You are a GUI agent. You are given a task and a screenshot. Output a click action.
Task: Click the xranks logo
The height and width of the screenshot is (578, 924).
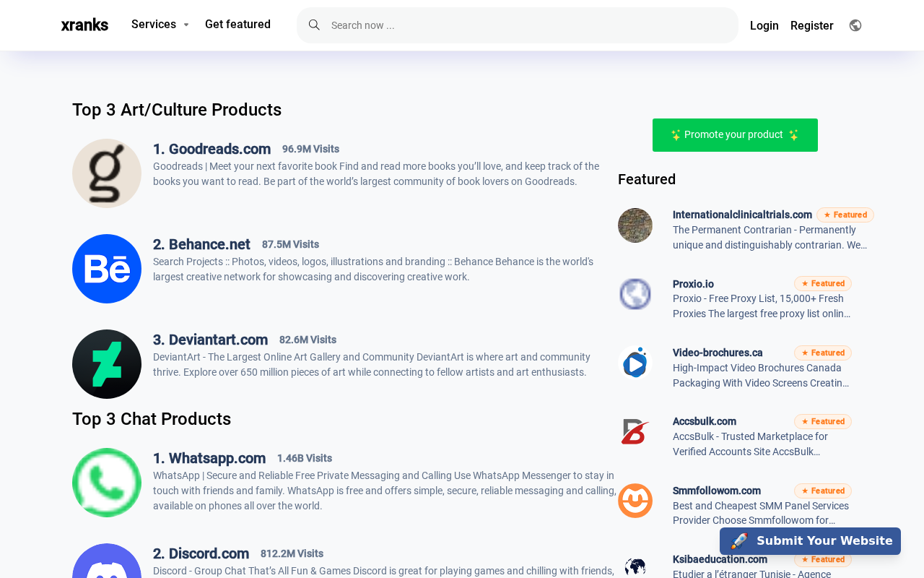pos(84,25)
